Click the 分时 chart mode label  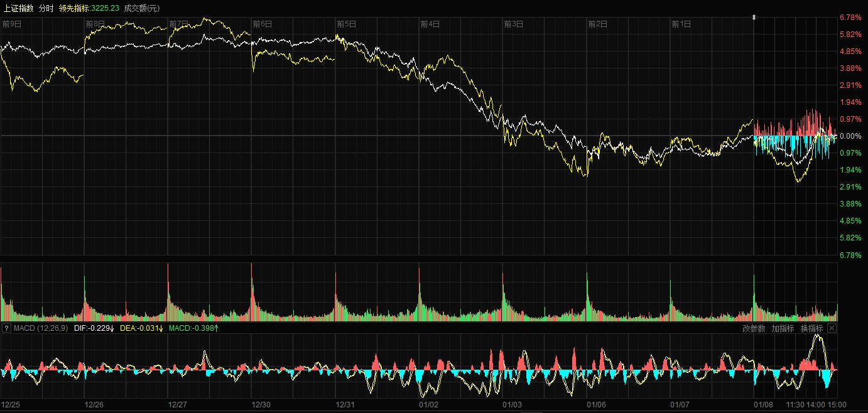pos(46,8)
